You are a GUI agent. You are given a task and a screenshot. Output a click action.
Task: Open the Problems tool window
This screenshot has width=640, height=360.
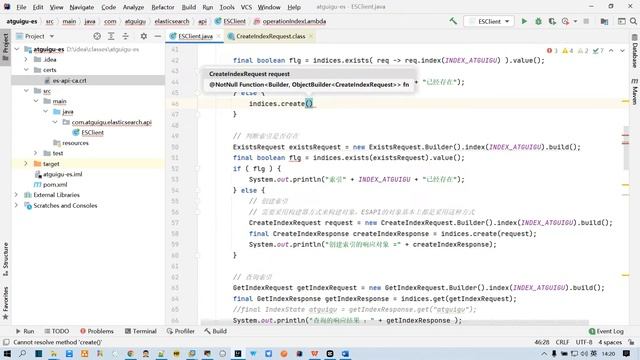click(x=97, y=331)
